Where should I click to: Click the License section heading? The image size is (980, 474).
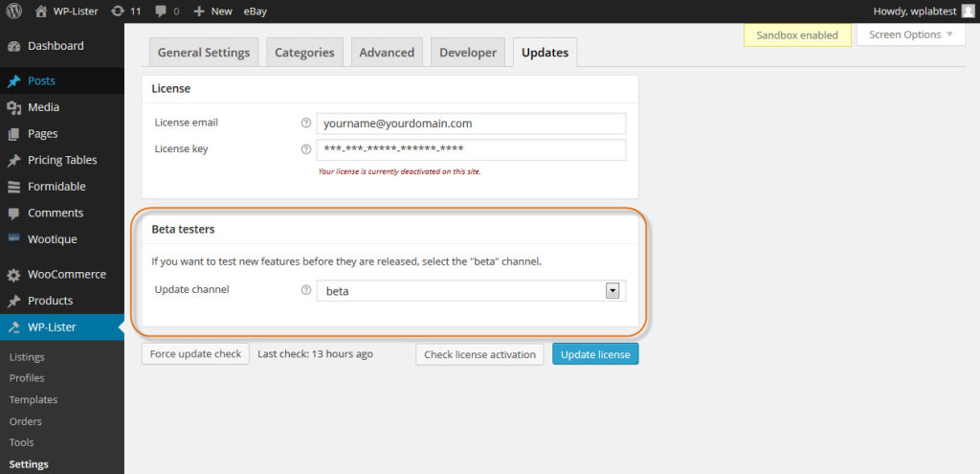pyautogui.click(x=171, y=89)
